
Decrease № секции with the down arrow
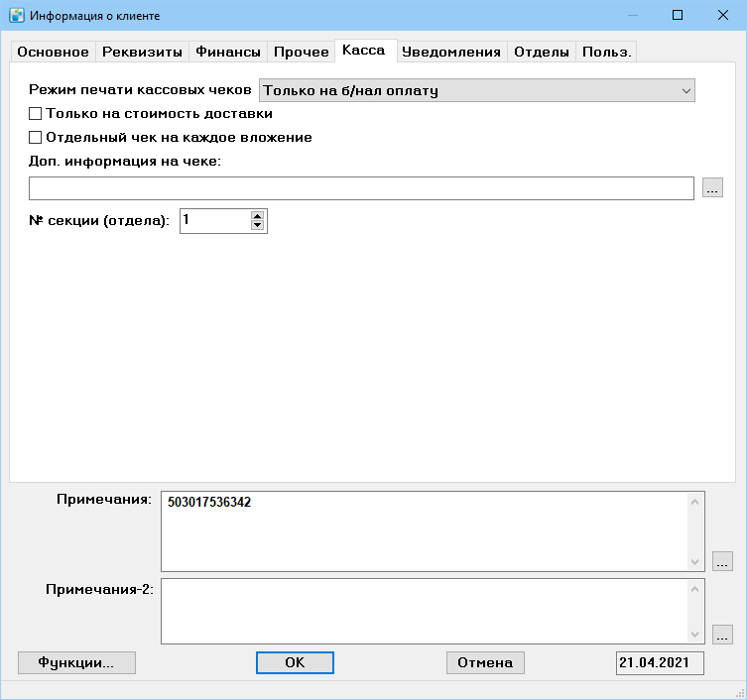[257, 225]
